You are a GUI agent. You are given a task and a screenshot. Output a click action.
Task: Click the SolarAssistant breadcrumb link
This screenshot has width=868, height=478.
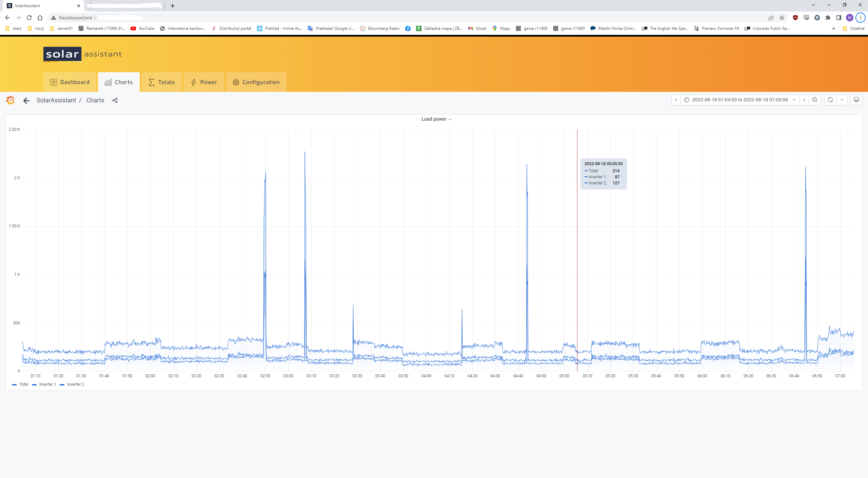[x=56, y=100]
